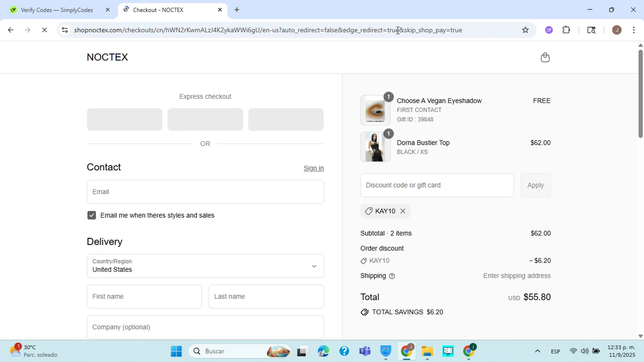
Task: Uncheck Email me when theres styles and sales
Action: tap(91, 215)
